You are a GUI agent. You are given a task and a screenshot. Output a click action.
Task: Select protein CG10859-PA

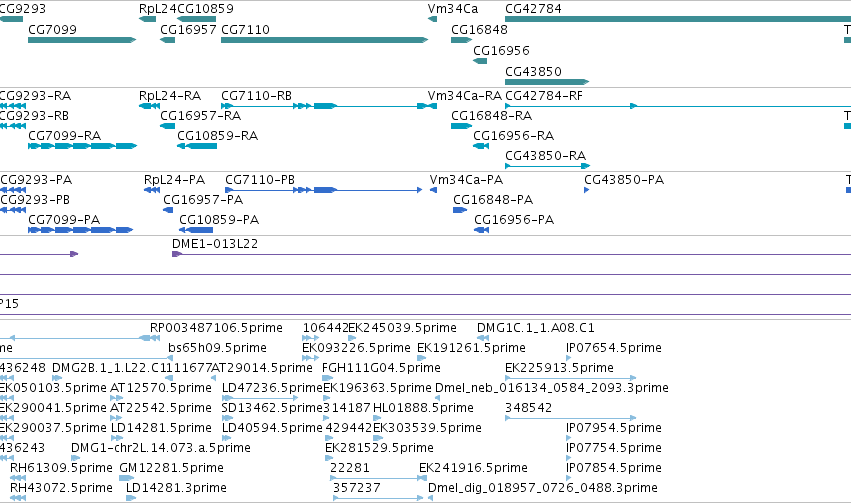point(219,220)
